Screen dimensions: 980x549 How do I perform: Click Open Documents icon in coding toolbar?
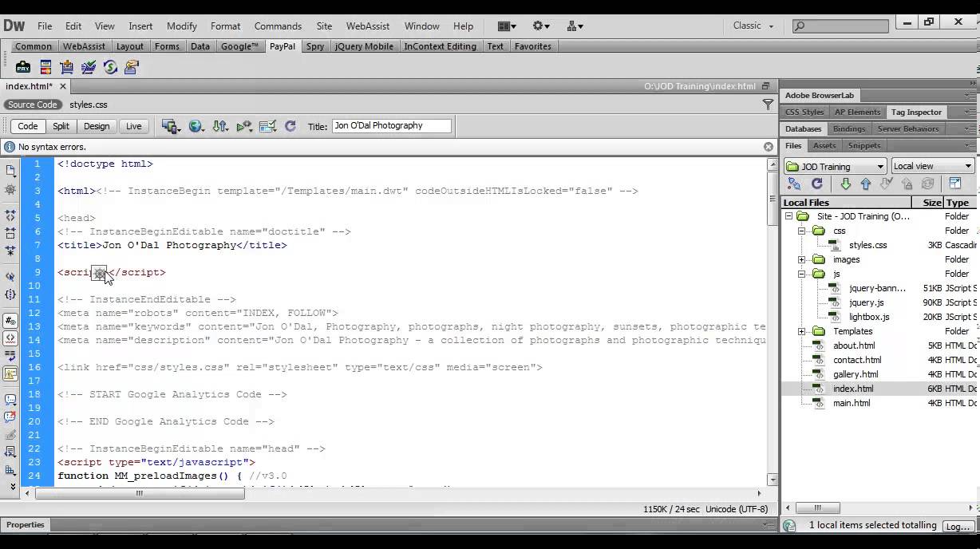click(10, 170)
